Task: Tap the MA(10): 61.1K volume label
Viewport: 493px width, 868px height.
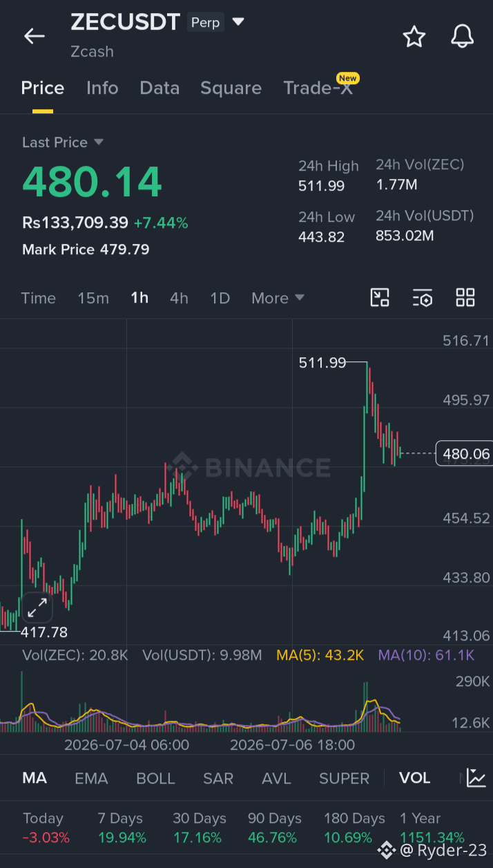Action: point(426,655)
